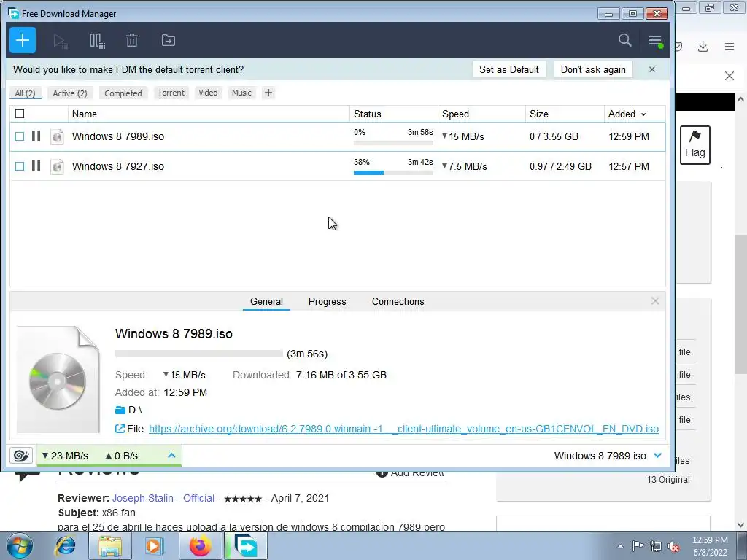747x560 pixels.
Task: Switch to the Connections details tab
Action: (398, 301)
